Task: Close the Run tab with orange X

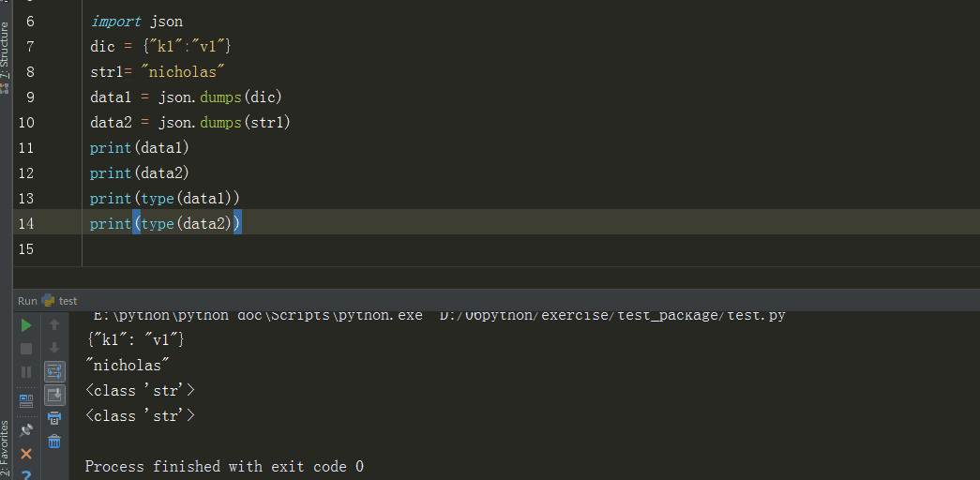Action: [x=26, y=454]
